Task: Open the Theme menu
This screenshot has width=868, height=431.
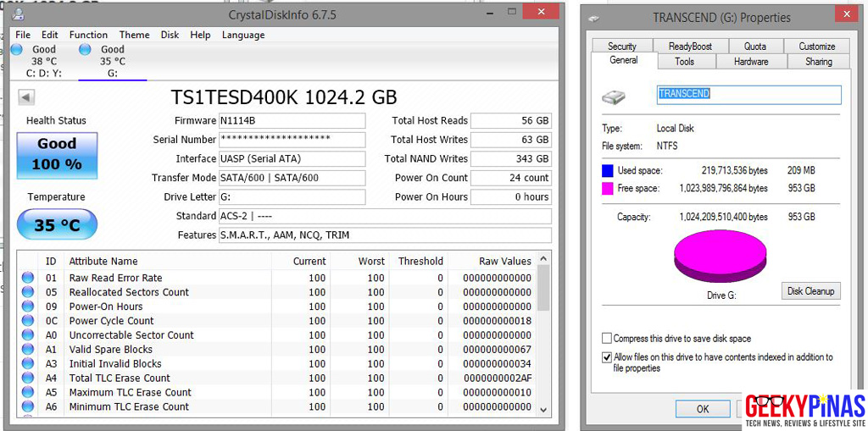Action: click(x=135, y=35)
